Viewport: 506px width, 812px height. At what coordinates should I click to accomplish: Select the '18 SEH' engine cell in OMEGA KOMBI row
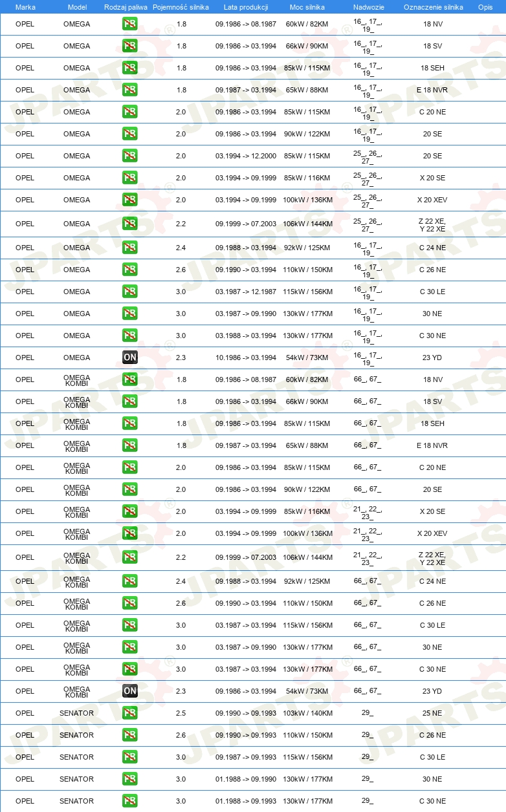click(x=432, y=423)
